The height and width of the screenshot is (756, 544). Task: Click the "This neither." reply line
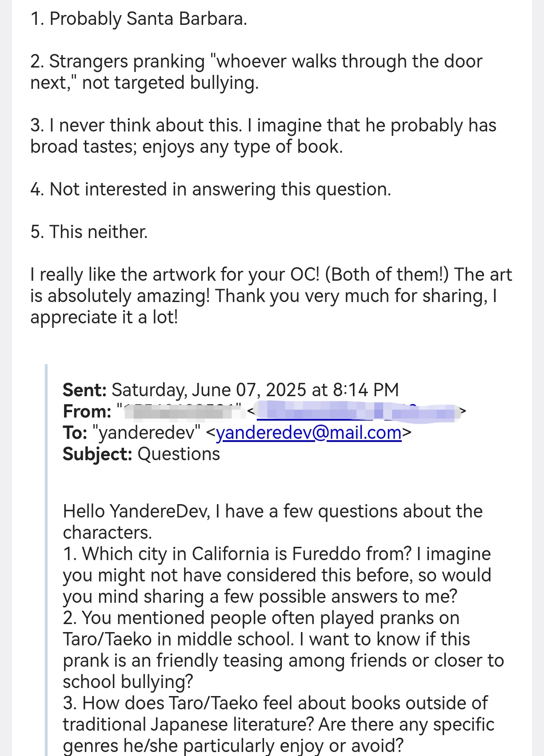(89, 232)
